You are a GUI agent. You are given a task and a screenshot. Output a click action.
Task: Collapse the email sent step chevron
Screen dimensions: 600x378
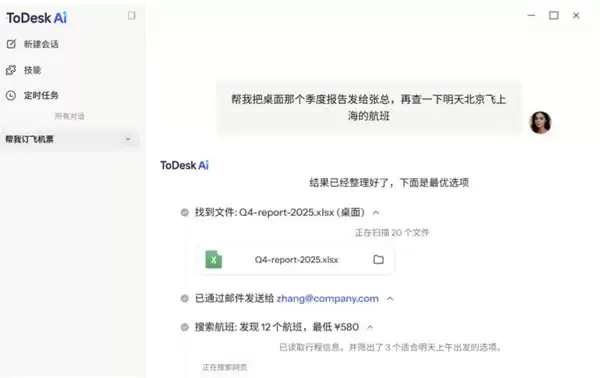click(390, 299)
